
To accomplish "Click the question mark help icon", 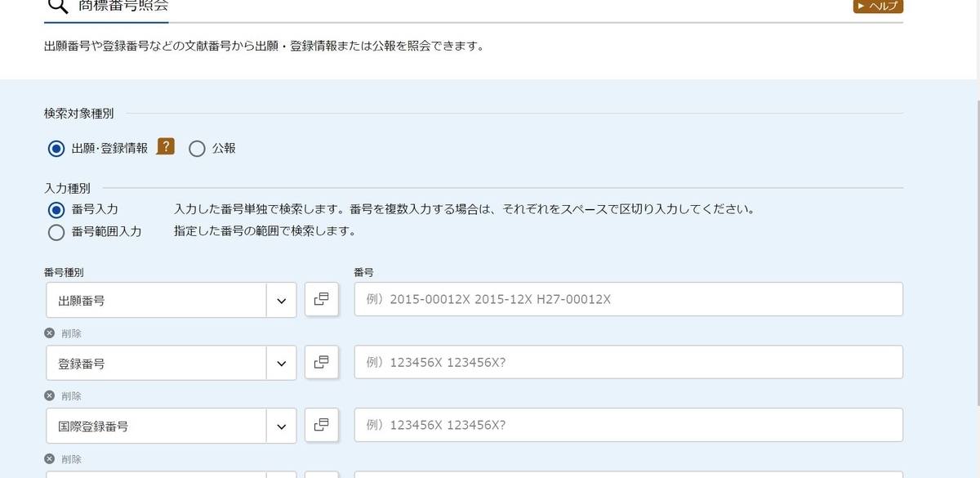I will (166, 147).
